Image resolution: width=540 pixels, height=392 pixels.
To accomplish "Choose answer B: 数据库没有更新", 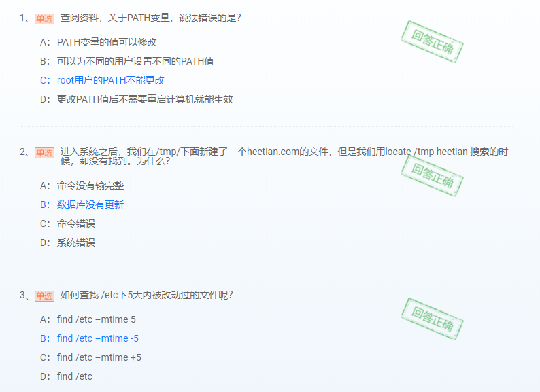I will pos(82,204).
